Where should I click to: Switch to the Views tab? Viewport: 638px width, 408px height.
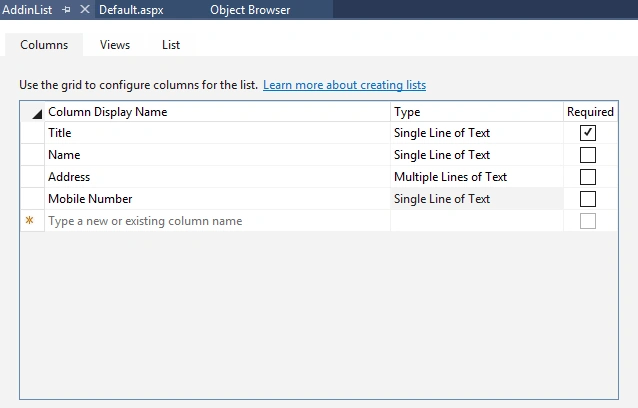point(115,44)
